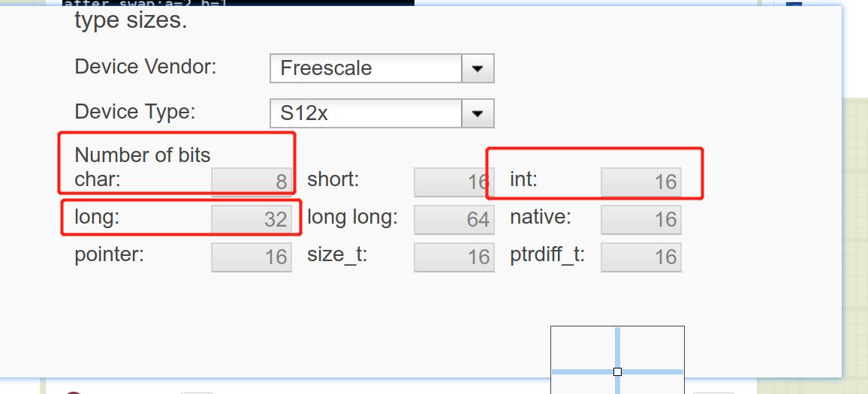Image resolution: width=868 pixels, height=394 pixels.
Task: Click the Device Vendor dropdown arrow button
Action: tap(477, 68)
